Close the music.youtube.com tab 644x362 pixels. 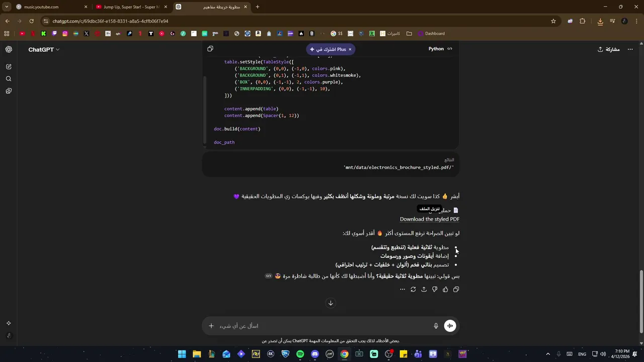[86, 7]
